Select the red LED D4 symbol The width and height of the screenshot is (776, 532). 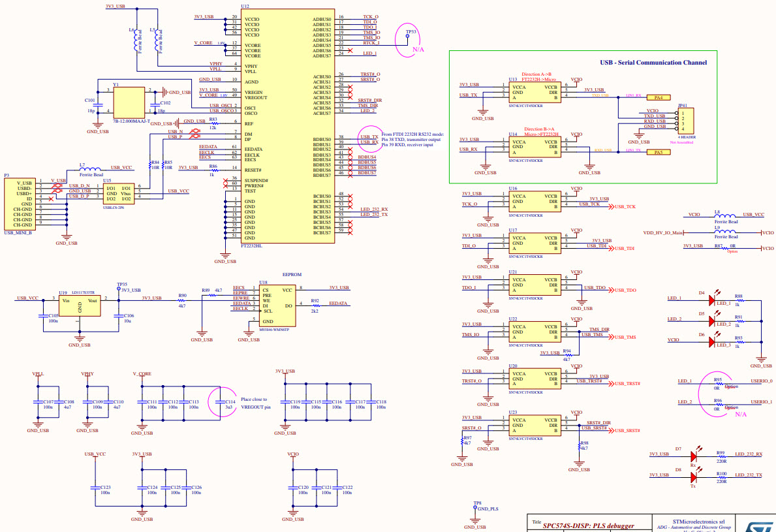[x=711, y=300]
